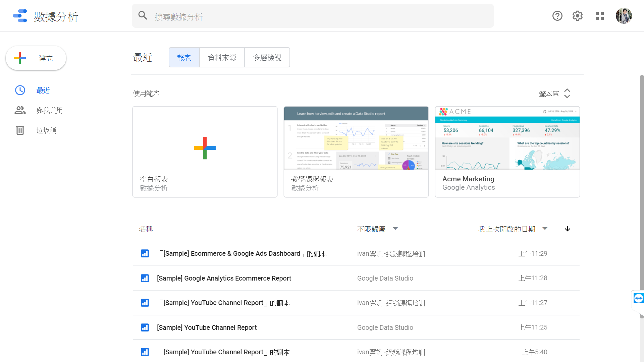Open the Google apps grid icon
Screen dimensions: 644x362
click(600, 16)
